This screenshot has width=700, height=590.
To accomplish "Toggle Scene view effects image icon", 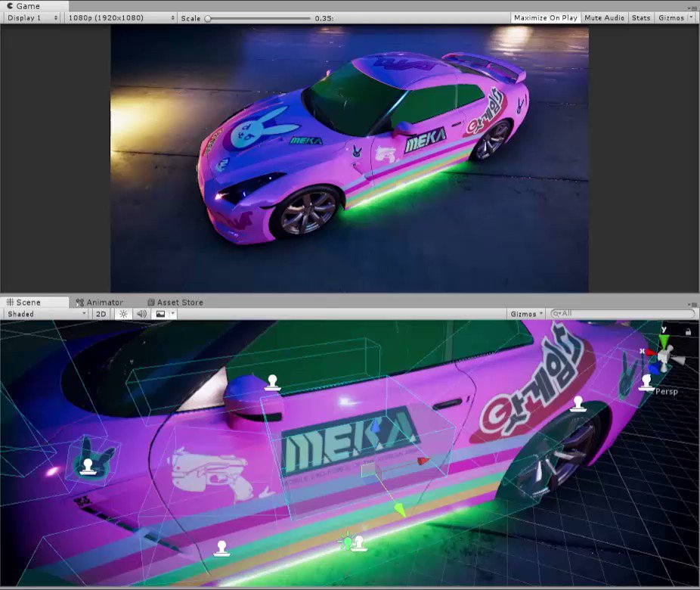I will click(160, 314).
